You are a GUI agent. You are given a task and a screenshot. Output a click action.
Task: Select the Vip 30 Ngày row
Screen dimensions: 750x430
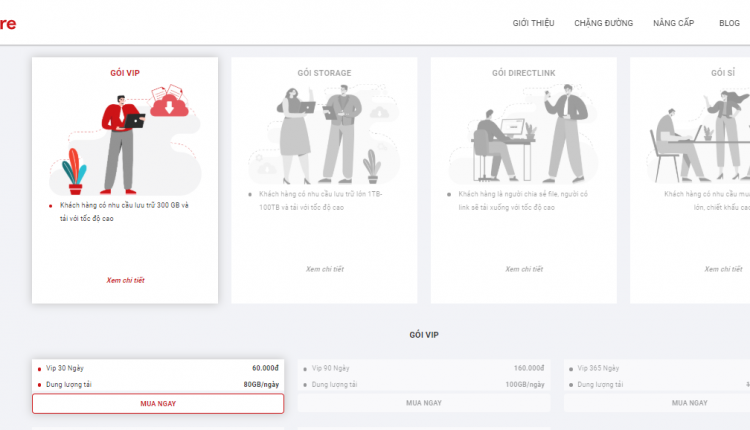coord(158,368)
